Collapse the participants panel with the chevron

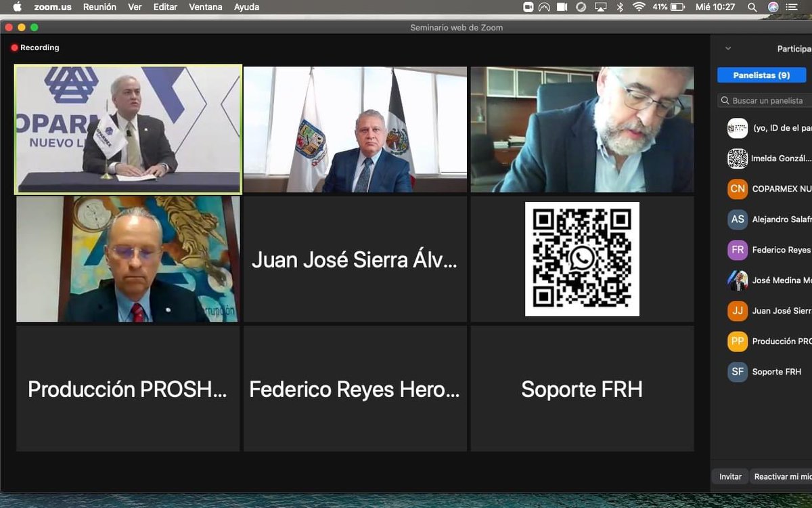point(728,49)
